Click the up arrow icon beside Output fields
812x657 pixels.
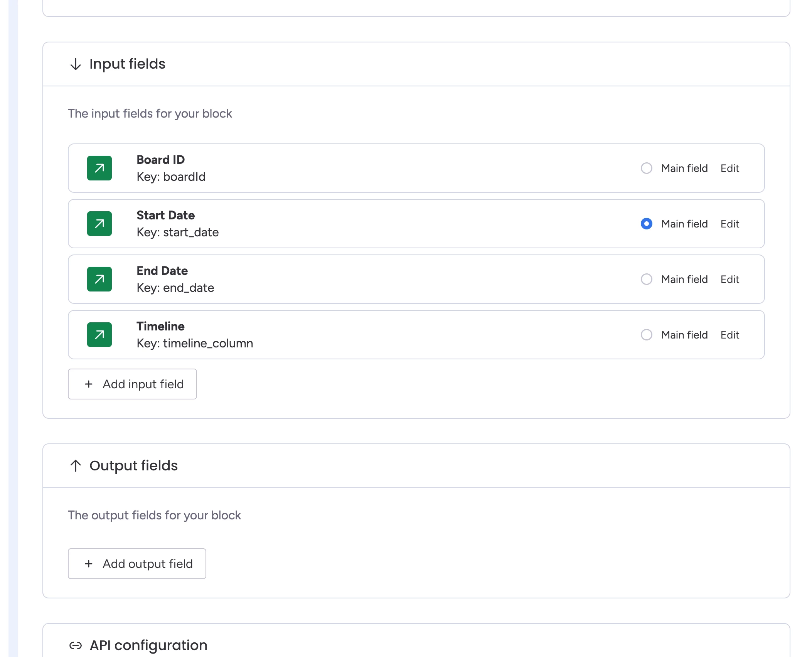(x=76, y=466)
